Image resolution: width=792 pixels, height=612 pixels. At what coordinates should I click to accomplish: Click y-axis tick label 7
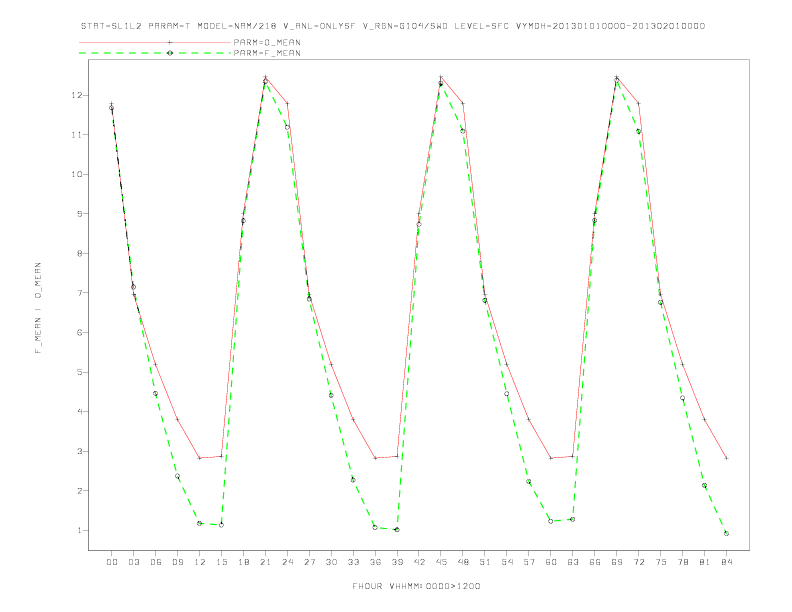click(x=79, y=293)
